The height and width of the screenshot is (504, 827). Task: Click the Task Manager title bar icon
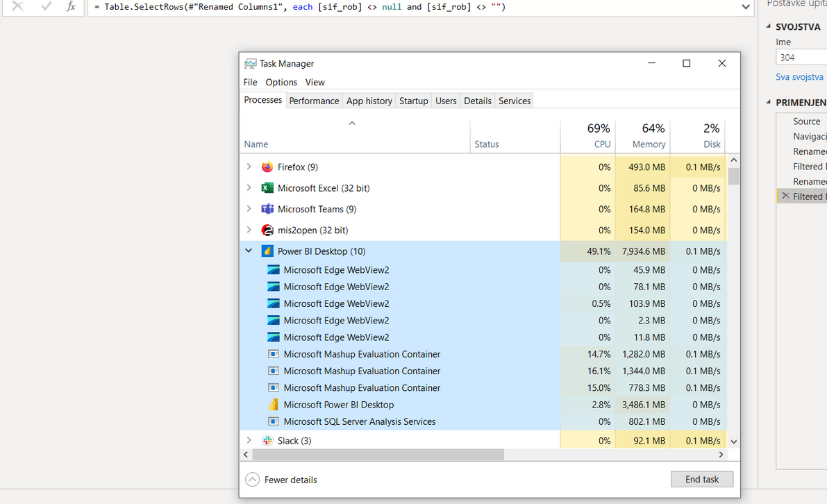coord(251,64)
